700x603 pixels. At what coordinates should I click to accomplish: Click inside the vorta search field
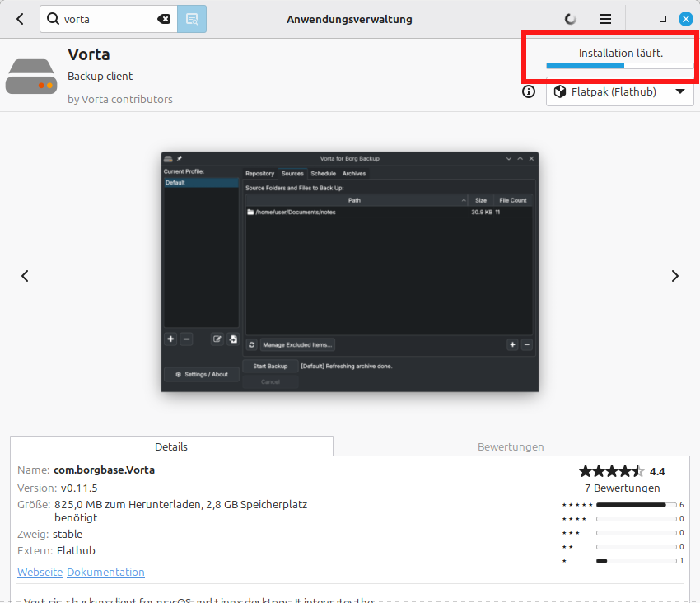click(109, 19)
